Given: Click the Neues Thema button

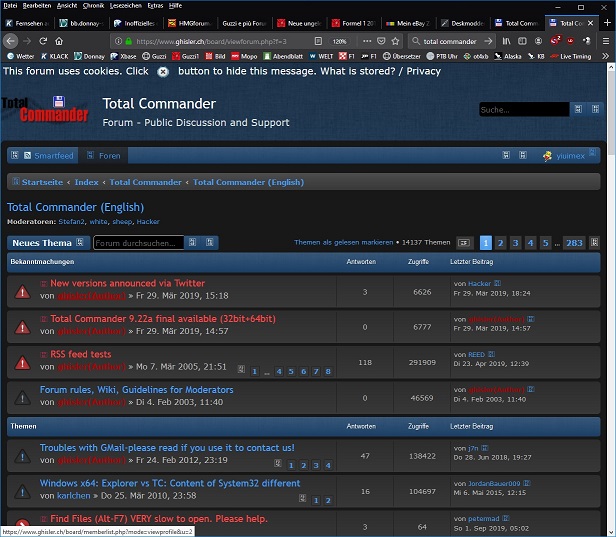Looking at the screenshot, I should pos(48,243).
